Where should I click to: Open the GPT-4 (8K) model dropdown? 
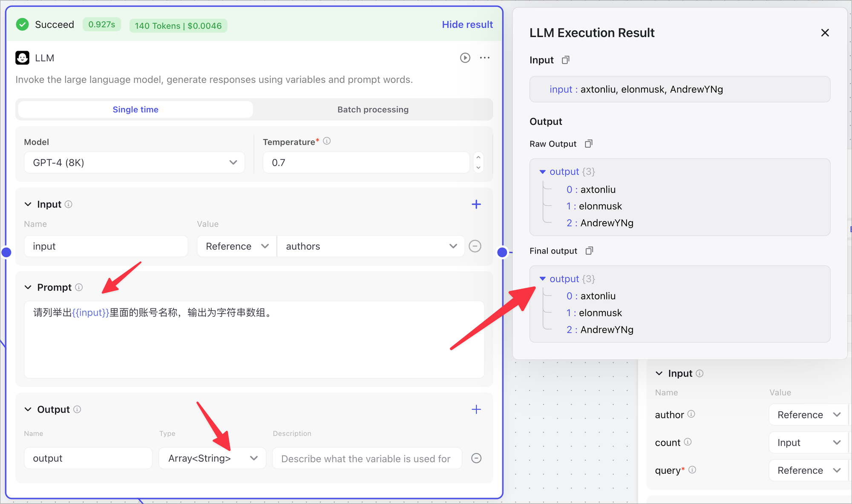tap(134, 163)
